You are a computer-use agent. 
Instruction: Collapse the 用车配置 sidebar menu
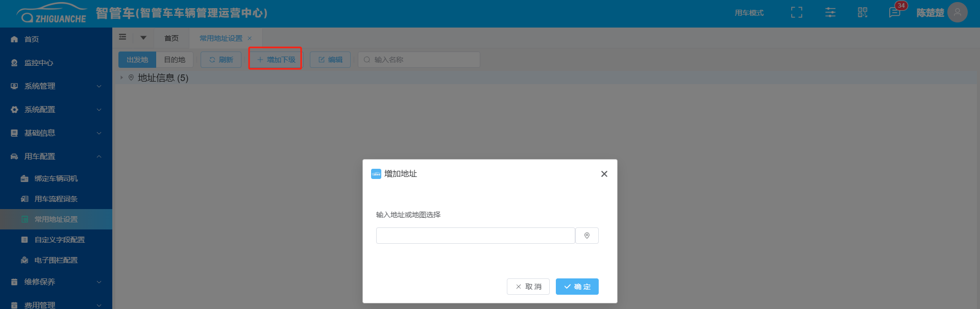[x=56, y=157]
